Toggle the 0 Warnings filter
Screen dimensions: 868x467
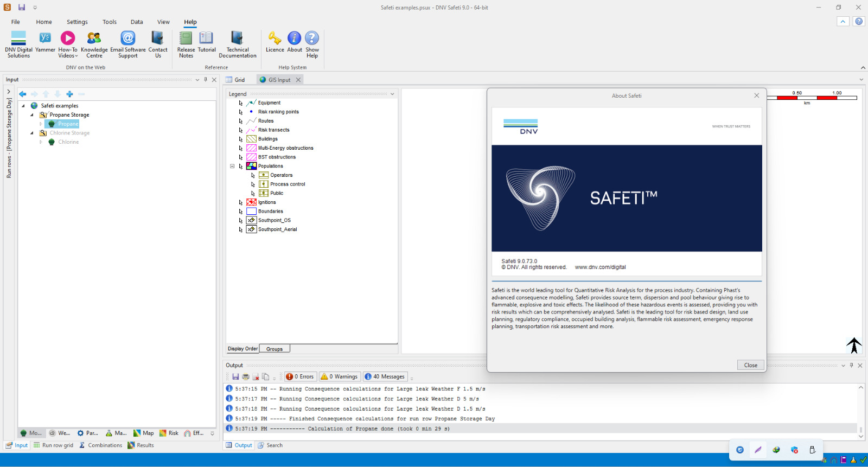339,376
